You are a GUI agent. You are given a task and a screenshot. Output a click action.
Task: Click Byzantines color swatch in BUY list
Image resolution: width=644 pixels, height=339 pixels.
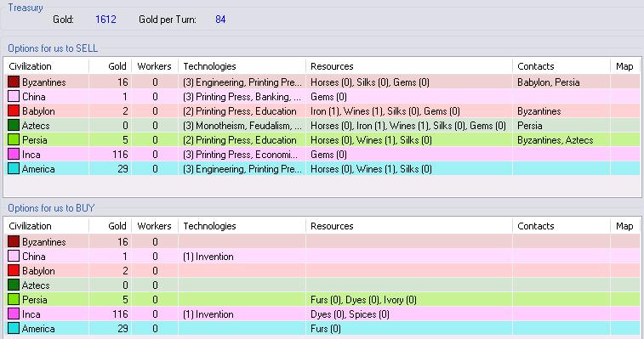[14, 241]
